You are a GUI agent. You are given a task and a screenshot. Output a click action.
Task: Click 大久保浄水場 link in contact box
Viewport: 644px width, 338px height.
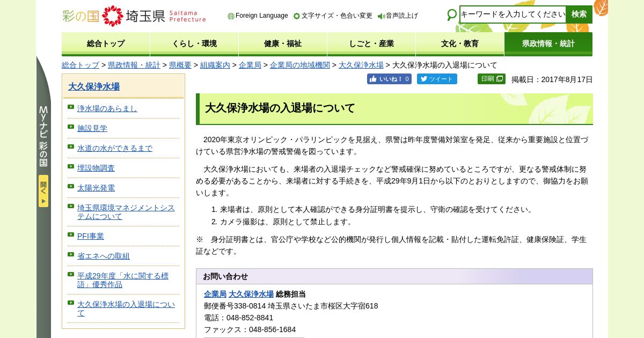[x=251, y=294]
